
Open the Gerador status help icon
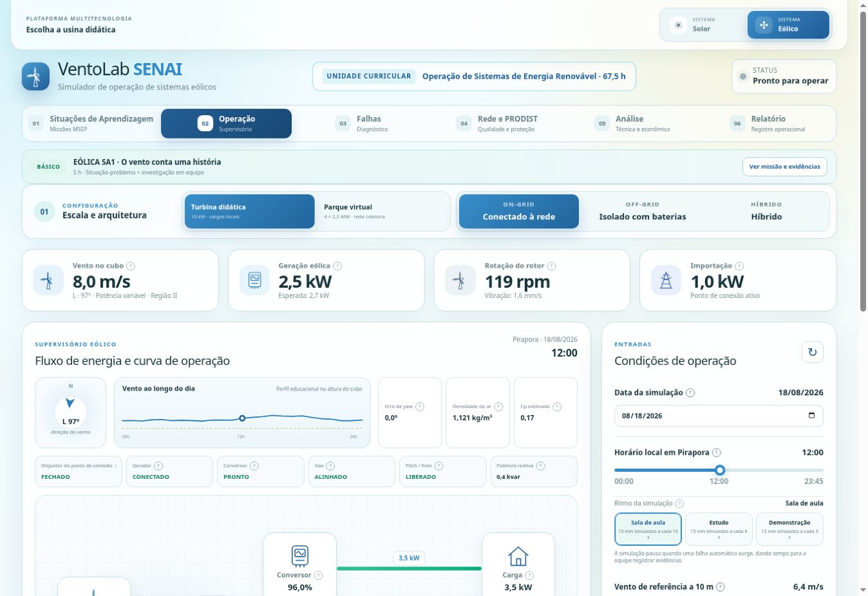click(158, 466)
